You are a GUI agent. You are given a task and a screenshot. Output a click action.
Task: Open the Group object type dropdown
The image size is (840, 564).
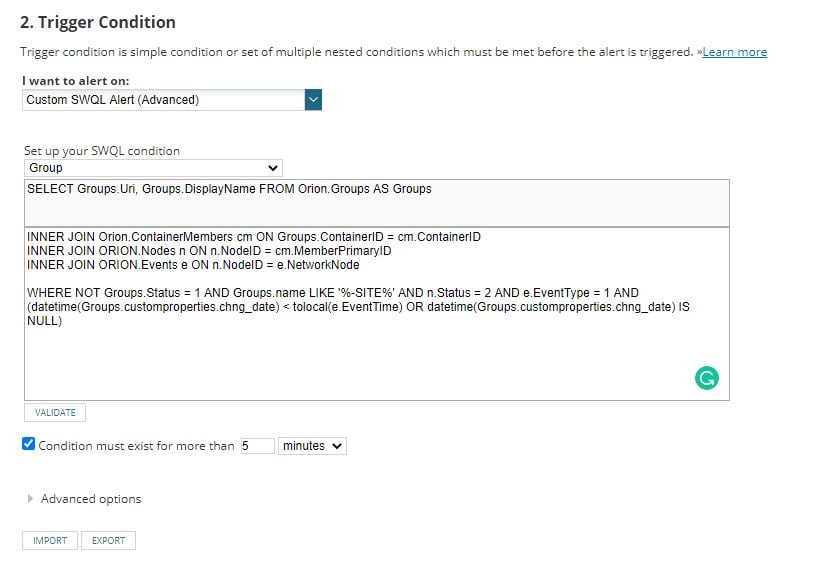pos(152,168)
